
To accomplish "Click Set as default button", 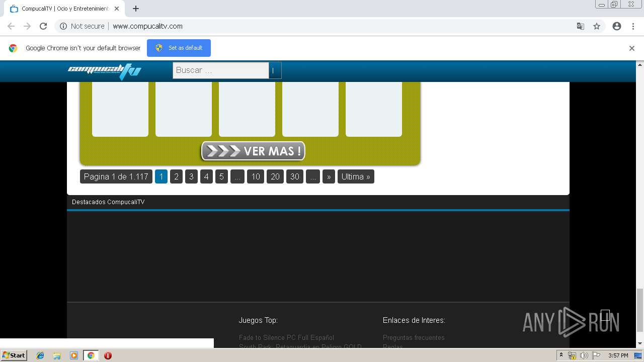I will [x=179, y=48].
